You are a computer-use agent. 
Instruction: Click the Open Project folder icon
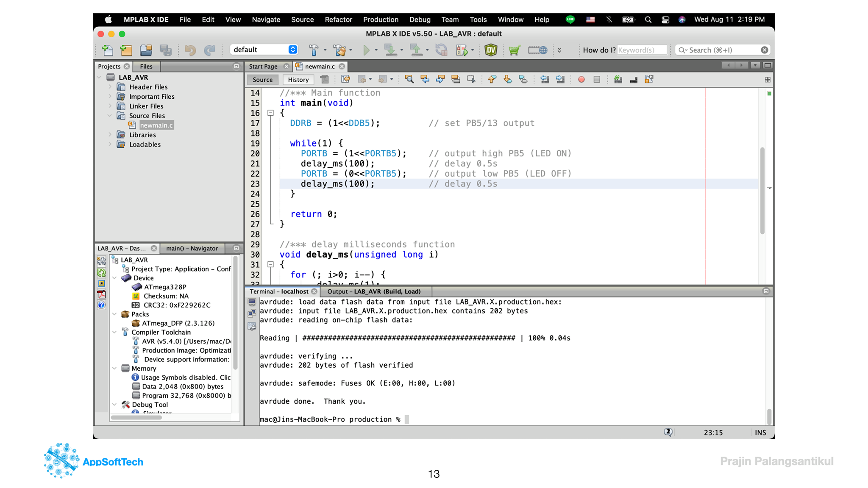[146, 50]
